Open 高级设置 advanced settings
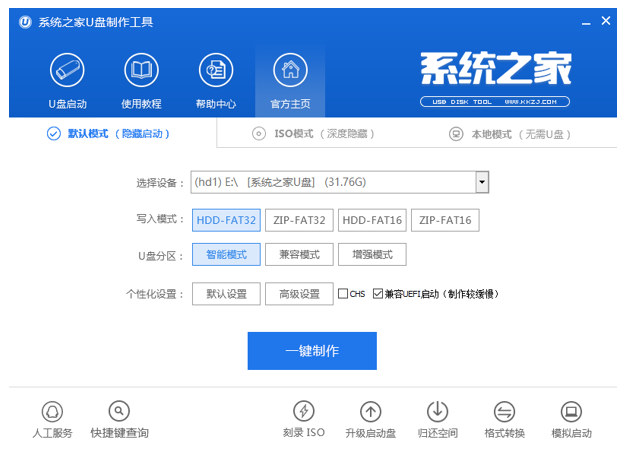Viewport: 624px width, 454px height. 299,294
